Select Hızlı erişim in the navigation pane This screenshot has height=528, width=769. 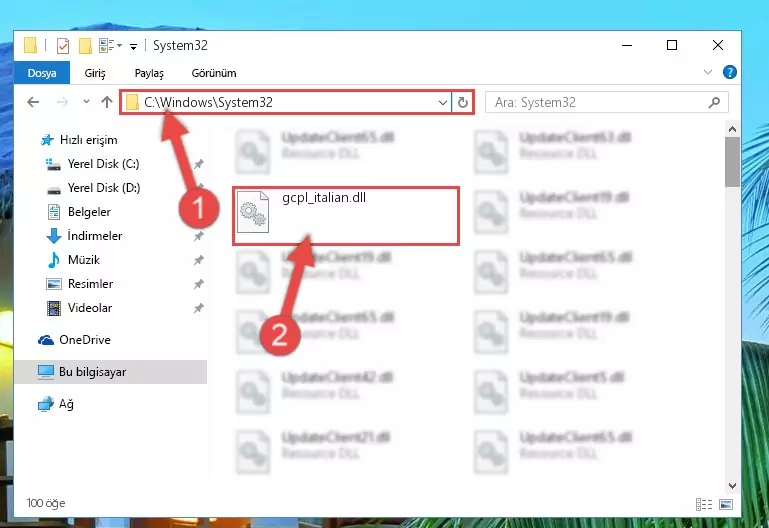(88, 140)
